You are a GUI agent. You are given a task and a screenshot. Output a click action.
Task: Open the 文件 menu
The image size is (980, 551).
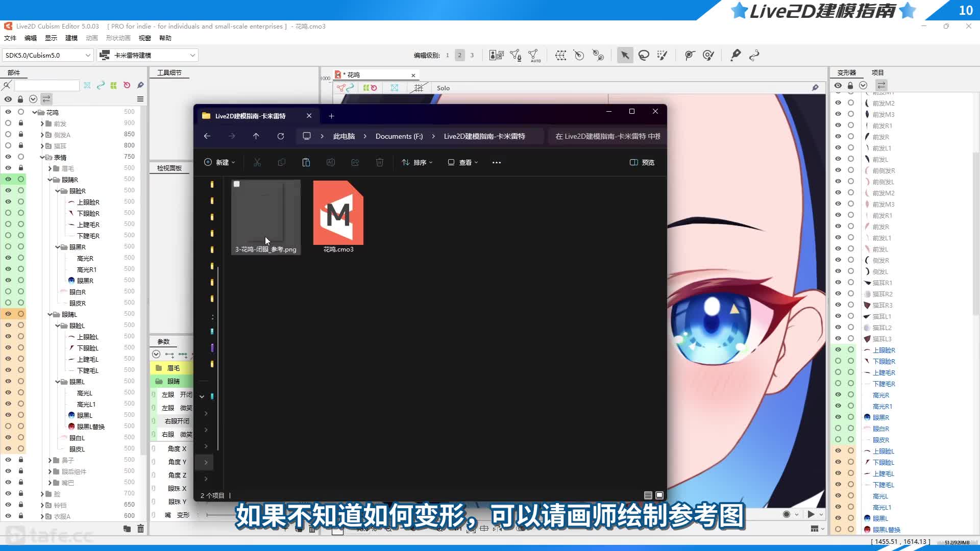coord(10,38)
